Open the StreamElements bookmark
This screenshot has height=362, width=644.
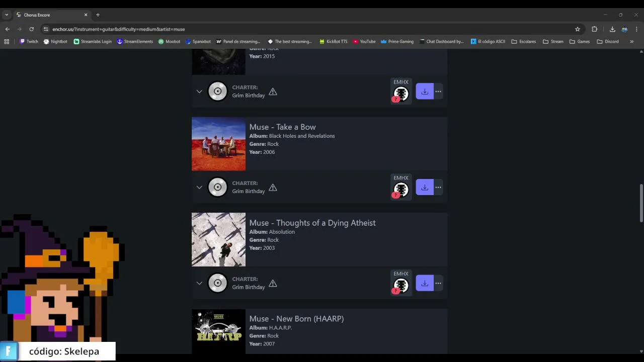[x=135, y=42]
